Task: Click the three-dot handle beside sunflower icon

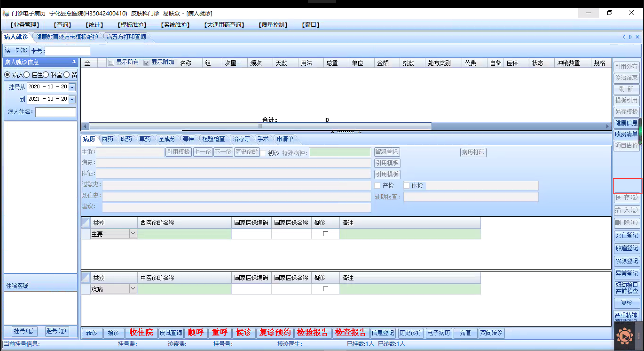Action: (x=639, y=336)
